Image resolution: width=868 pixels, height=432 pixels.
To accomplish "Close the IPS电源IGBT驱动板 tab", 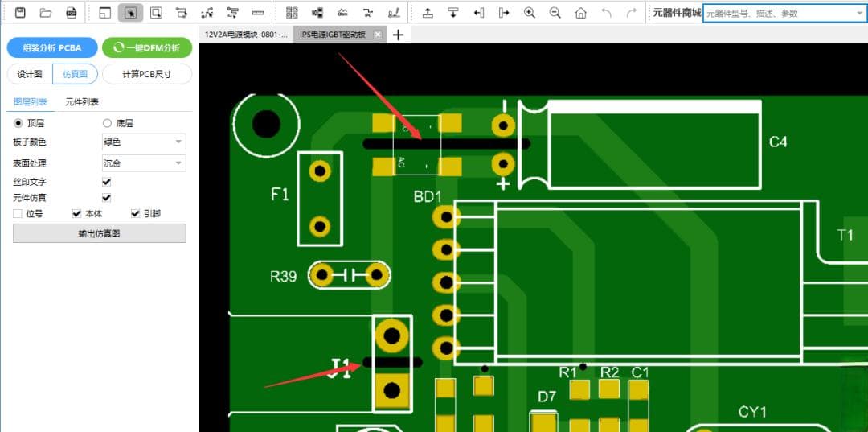I will [378, 35].
